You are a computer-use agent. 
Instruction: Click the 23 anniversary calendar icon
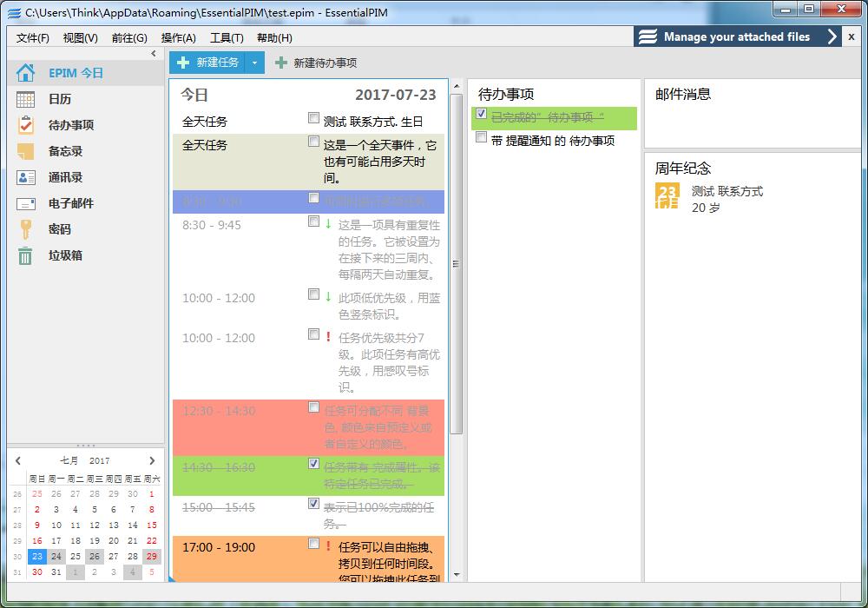click(x=667, y=196)
